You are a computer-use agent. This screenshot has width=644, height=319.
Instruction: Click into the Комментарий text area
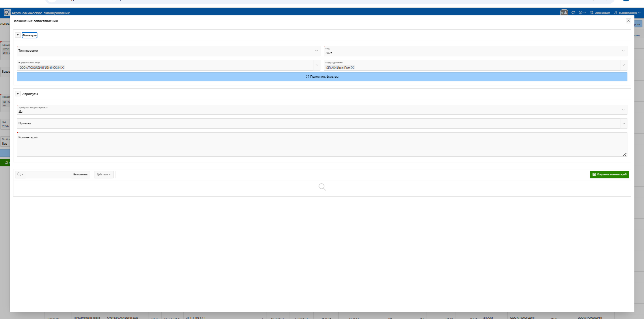coord(321,146)
